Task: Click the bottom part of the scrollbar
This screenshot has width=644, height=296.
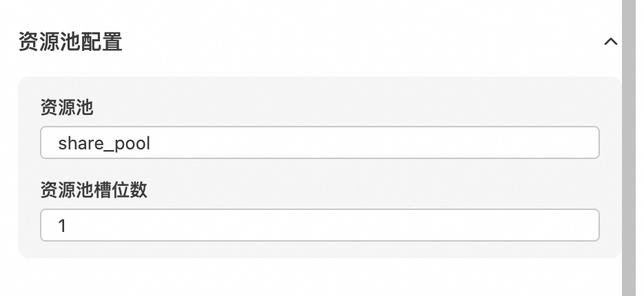Action: (629, 275)
